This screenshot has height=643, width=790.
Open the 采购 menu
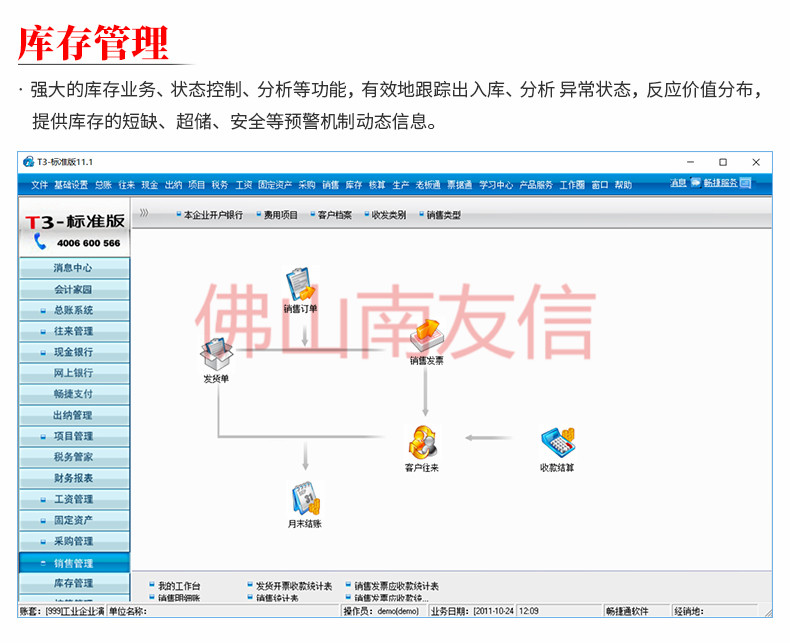[307, 185]
